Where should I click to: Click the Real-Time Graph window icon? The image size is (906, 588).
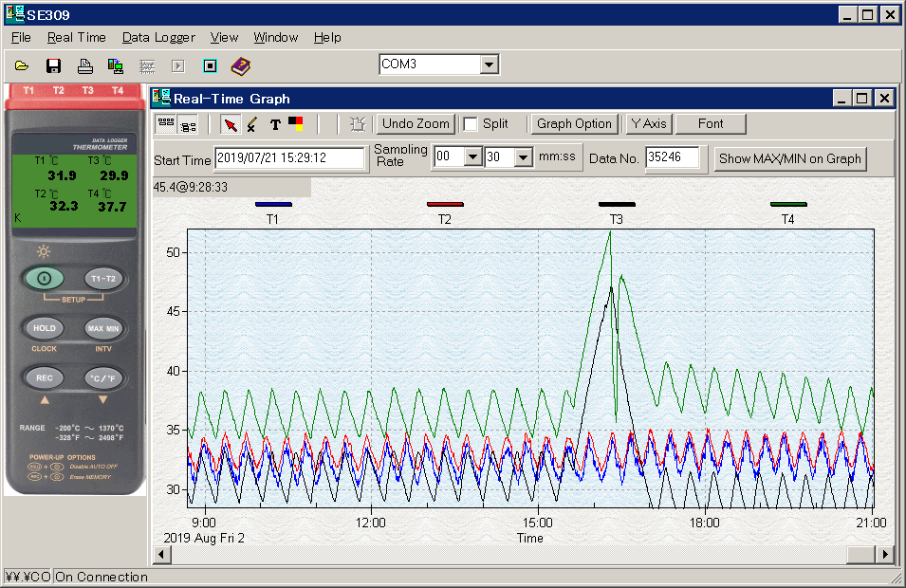pos(162,98)
